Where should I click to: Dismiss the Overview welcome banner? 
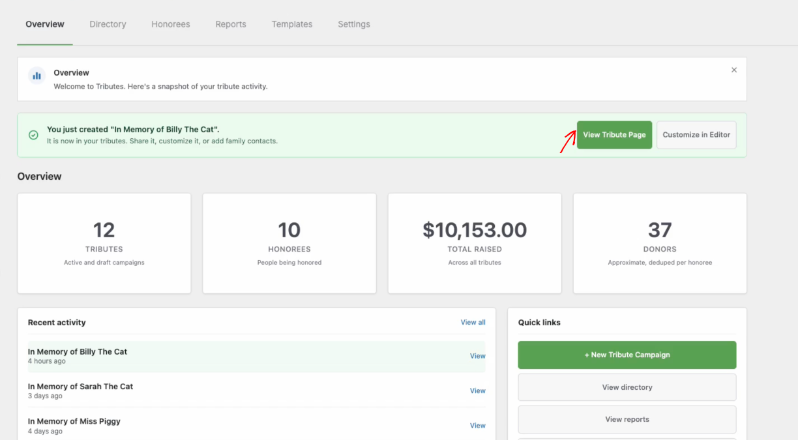(x=734, y=70)
